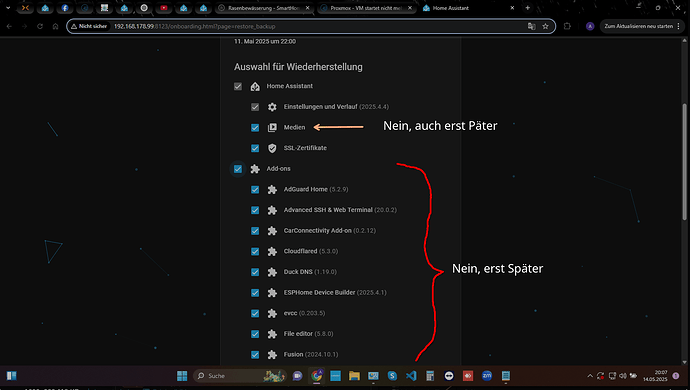
Task: Toggle the Einstellungen und Verlauf checkbox
Action: click(255, 107)
